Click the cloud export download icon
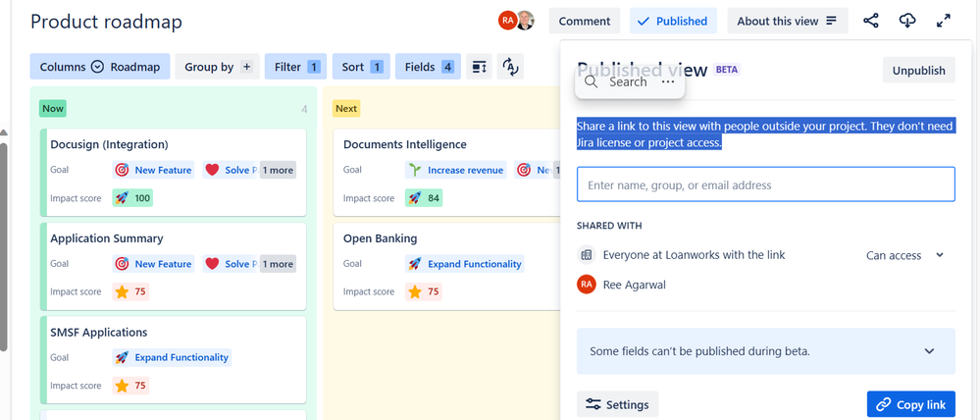 [907, 21]
